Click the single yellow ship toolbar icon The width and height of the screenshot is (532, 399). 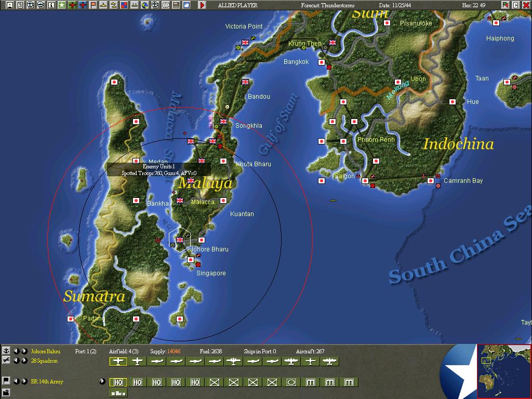(x=103, y=5)
